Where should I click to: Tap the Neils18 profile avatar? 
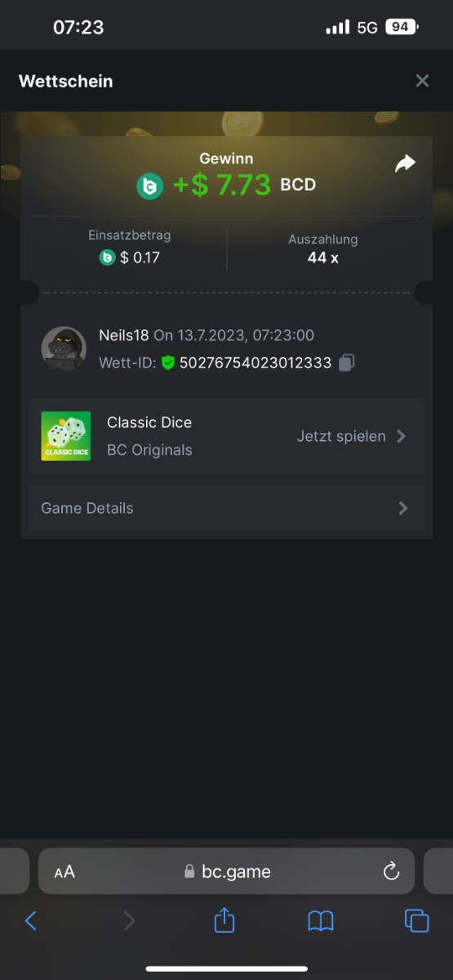coord(64,349)
